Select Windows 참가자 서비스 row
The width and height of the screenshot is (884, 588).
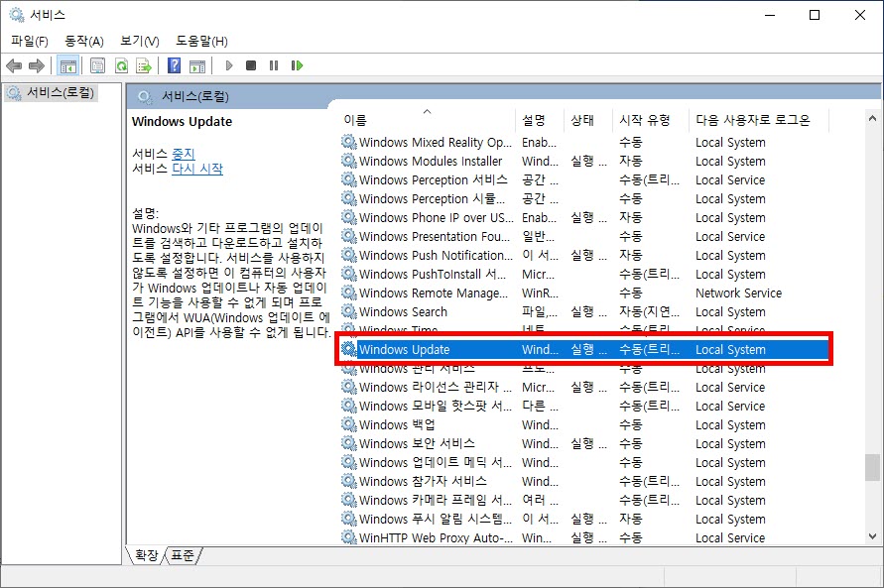(584, 482)
